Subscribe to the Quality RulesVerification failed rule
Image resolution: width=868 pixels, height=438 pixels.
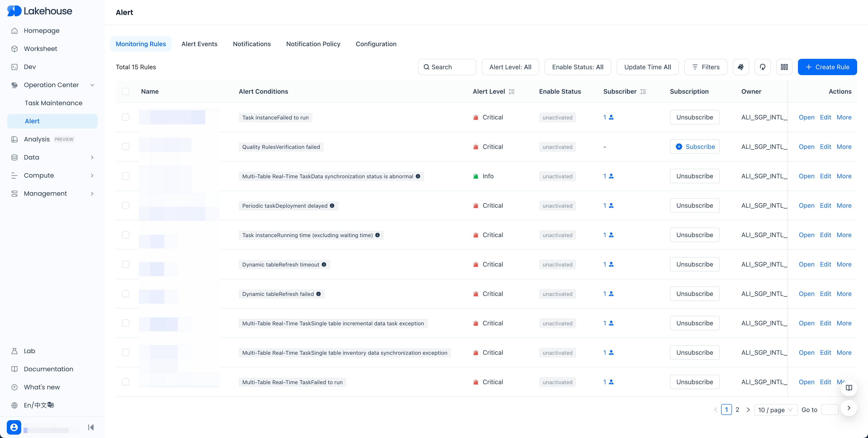point(694,147)
